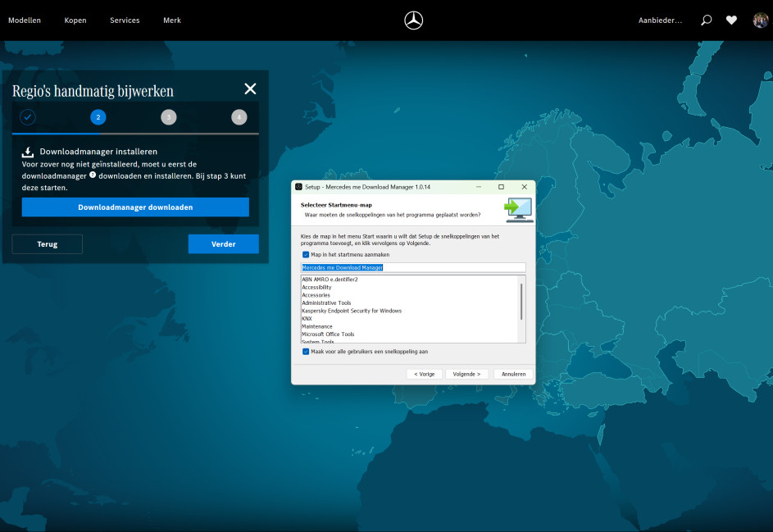Select Accessories in folder list

316,295
